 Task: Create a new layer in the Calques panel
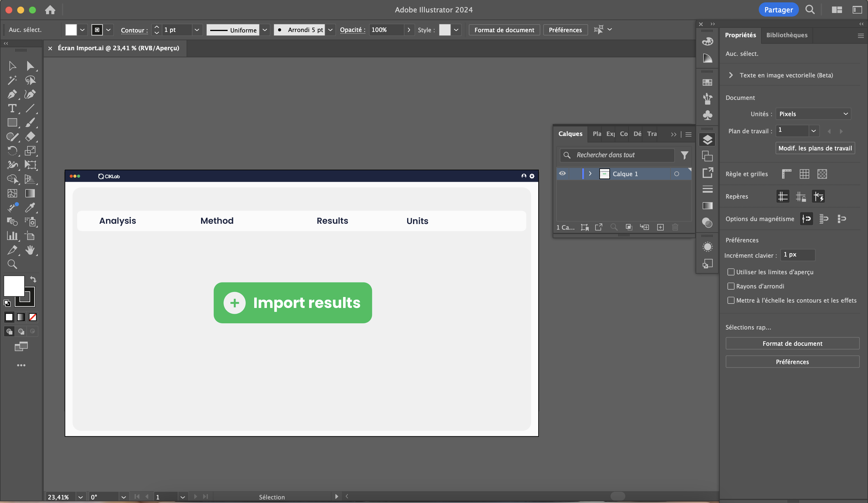coord(661,227)
